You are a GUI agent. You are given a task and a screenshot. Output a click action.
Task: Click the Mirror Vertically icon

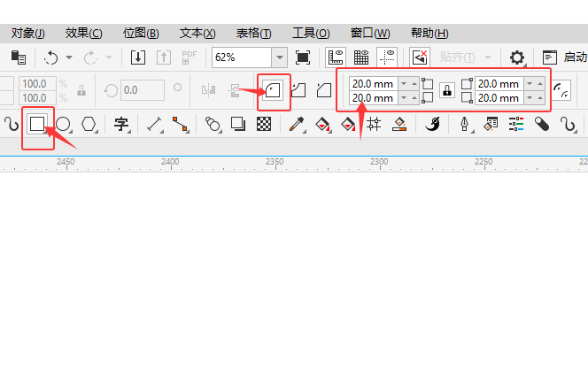pyautogui.click(x=235, y=90)
